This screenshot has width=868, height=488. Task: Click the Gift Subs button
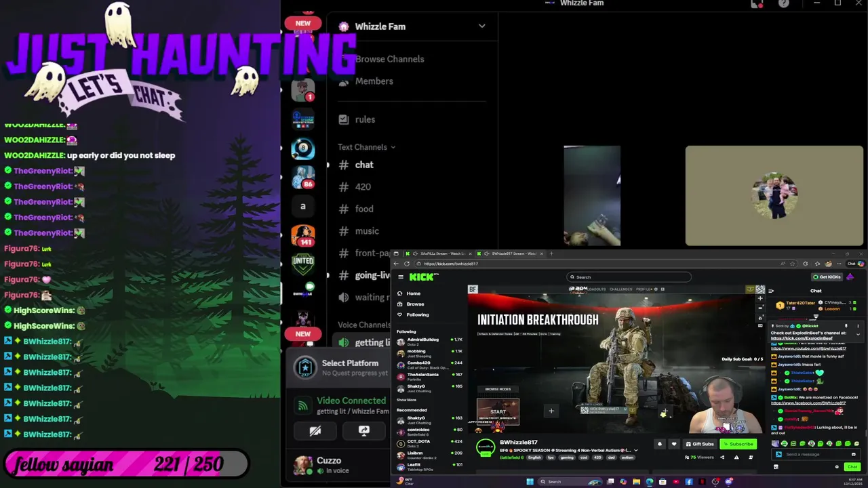699,444
